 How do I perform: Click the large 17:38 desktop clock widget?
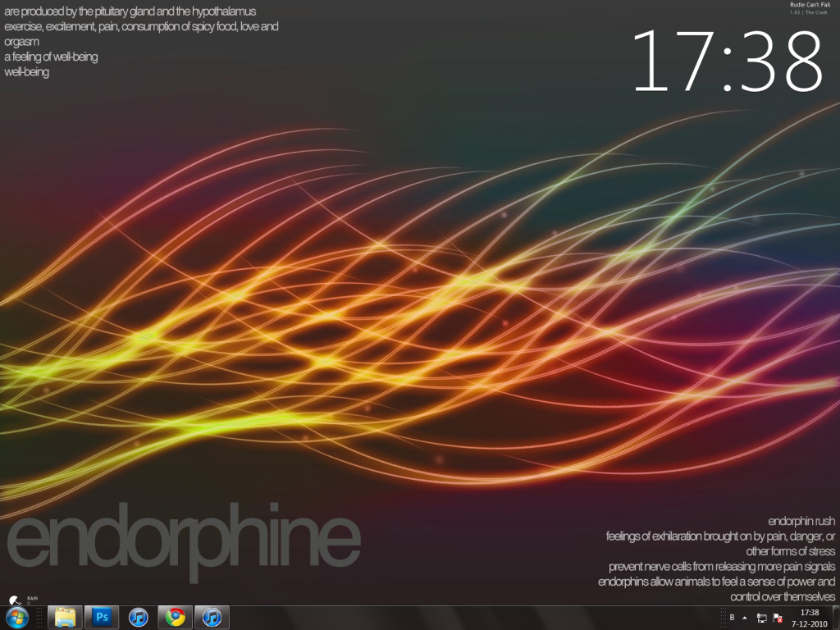click(728, 61)
